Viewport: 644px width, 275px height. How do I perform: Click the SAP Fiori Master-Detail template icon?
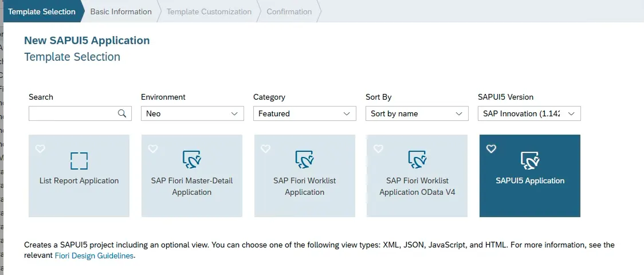coord(192,160)
